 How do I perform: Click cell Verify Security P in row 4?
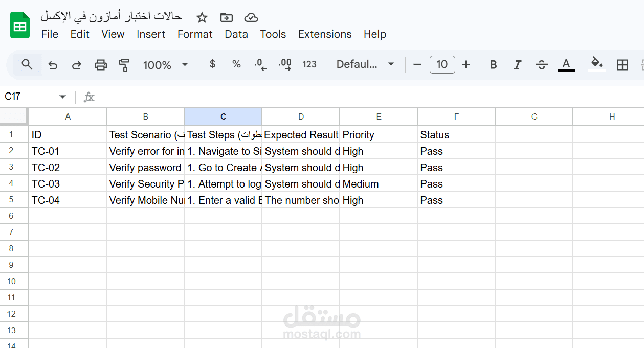click(x=145, y=183)
